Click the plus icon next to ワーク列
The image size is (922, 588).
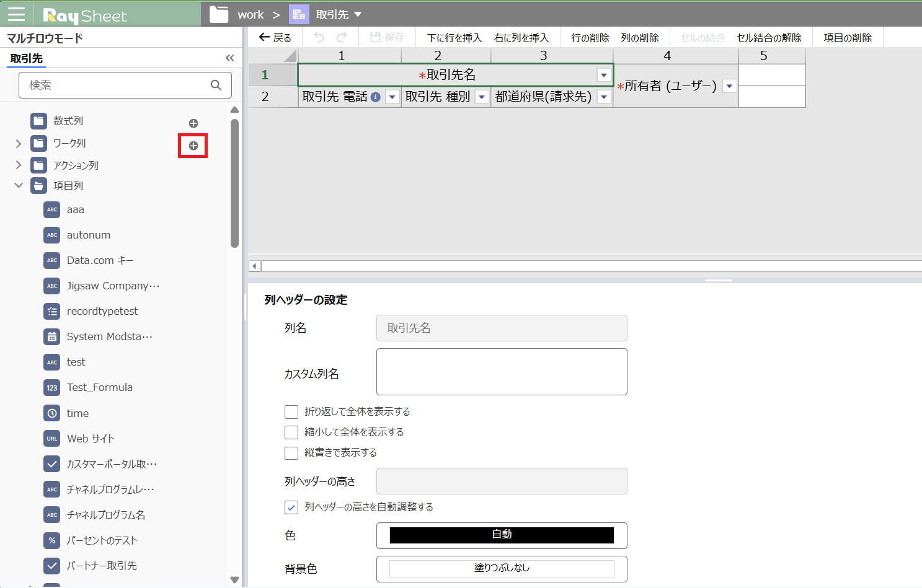[x=193, y=146]
